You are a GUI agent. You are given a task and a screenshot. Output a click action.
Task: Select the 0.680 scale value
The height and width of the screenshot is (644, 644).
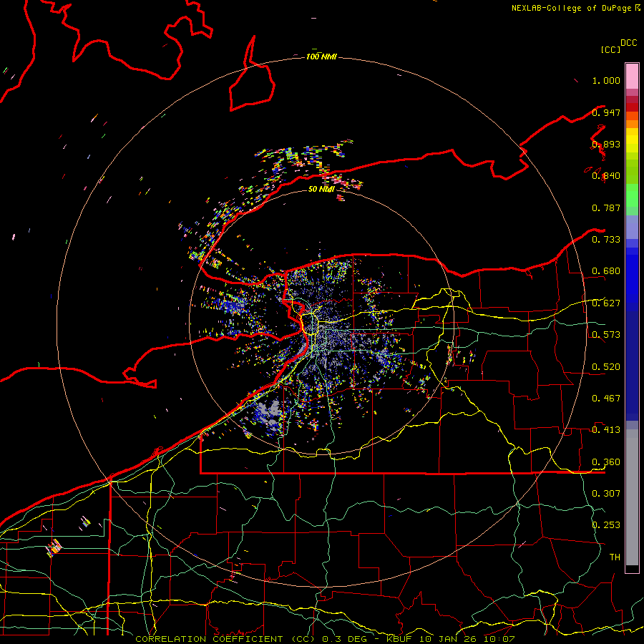click(x=606, y=271)
